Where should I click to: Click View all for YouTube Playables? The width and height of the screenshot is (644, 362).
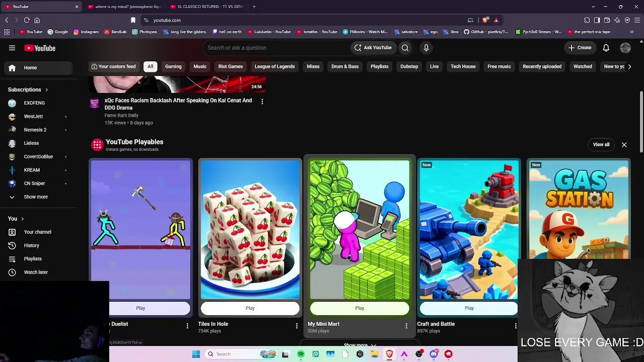click(601, 145)
